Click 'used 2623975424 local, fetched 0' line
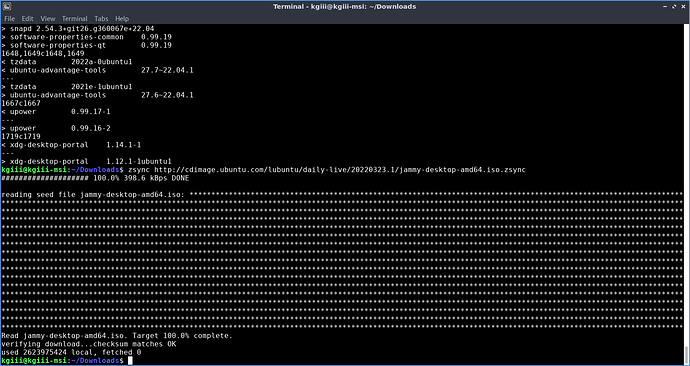This screenshot has height=366, width=690. pyautogui.click(x=71, y=352)
